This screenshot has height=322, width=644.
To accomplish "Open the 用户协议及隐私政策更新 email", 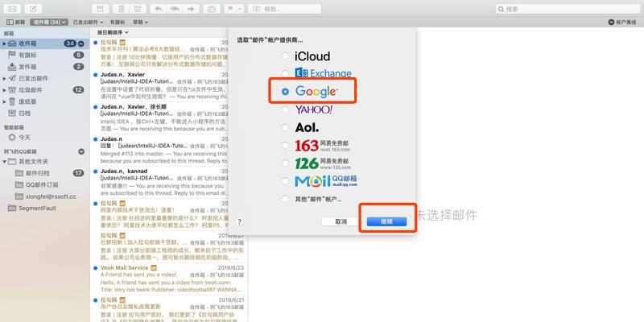I will coord(168,310).
